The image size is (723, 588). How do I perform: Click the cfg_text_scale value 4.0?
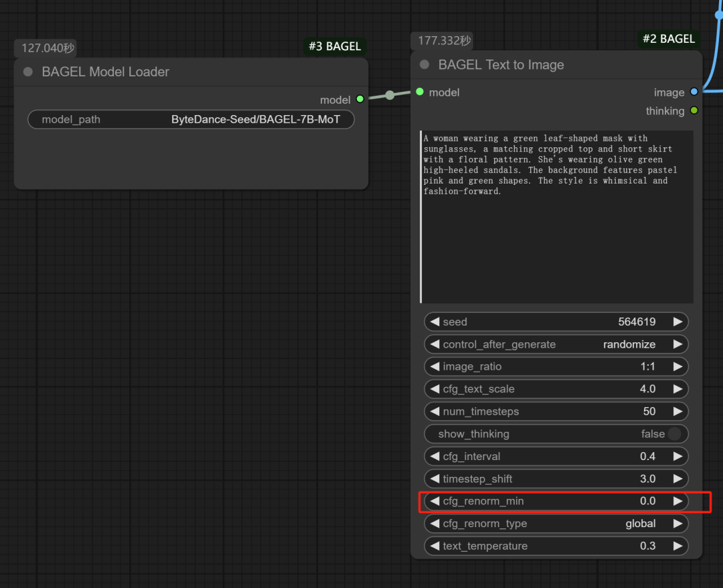click(647, 389)
